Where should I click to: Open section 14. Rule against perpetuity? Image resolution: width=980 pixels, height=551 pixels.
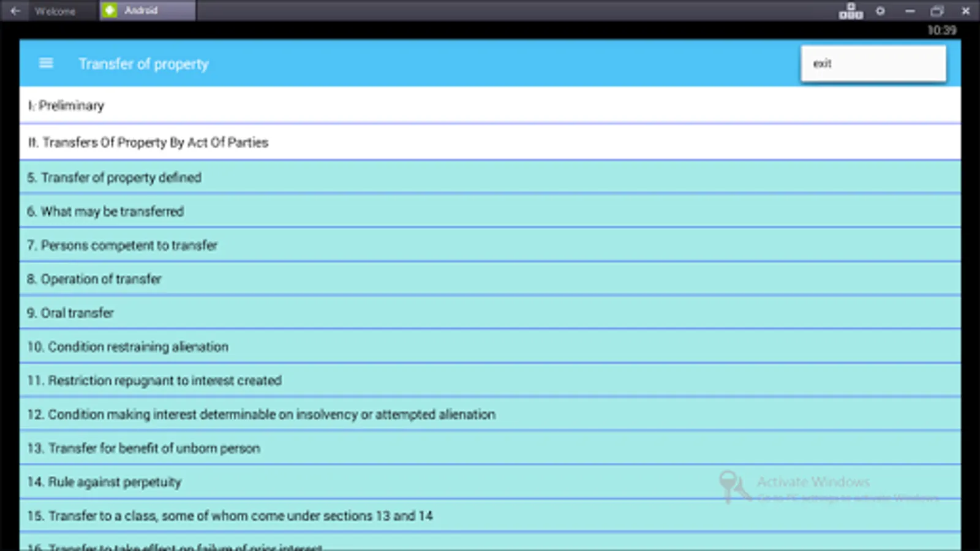[490, 482]
